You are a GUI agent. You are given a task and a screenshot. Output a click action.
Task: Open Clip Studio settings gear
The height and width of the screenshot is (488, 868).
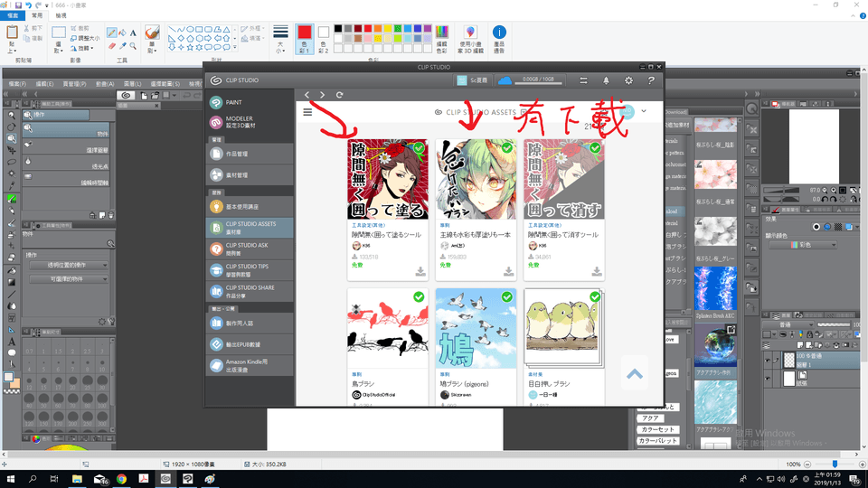coord(629,80)
